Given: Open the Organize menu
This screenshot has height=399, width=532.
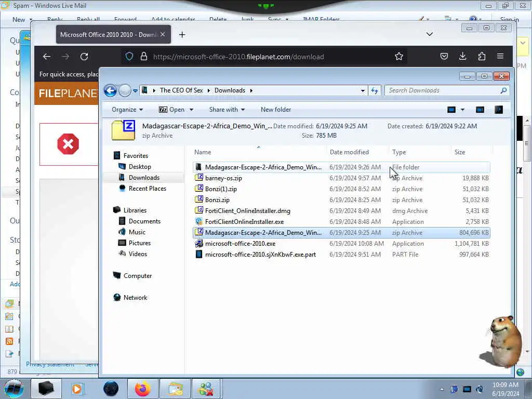Looking at the screenshot, I should click(x=127, y=110).
